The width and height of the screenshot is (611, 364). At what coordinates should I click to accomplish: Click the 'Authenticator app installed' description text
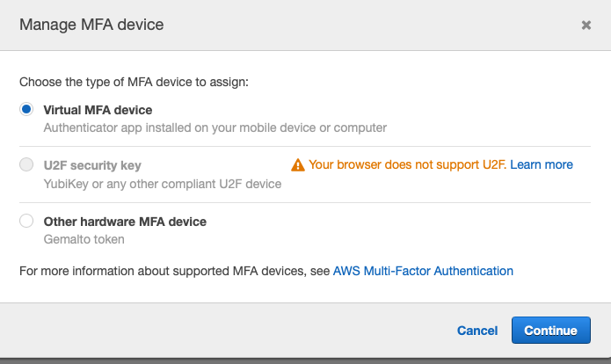pos(215,127)
